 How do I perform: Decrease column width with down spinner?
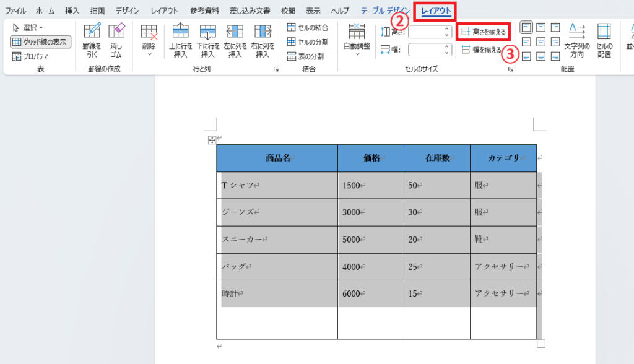click(x=446, y=53)
